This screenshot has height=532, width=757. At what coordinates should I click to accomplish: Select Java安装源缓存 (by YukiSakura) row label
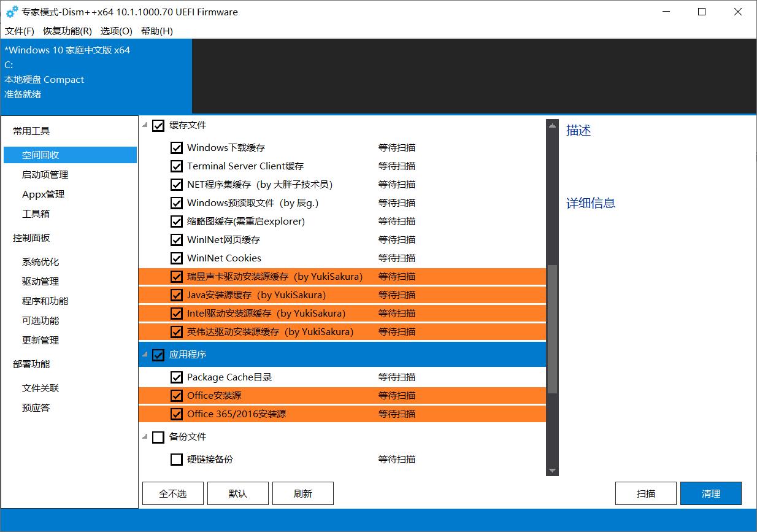pyautogui.click(x=256, y=295)
